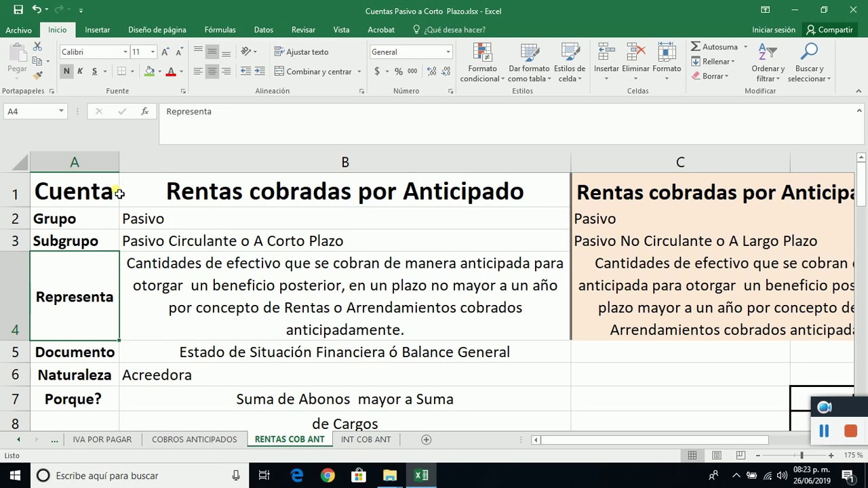The height and width of the screenshot is (488, 868).
Task: Open text orientation options
Action: [249, 52]
